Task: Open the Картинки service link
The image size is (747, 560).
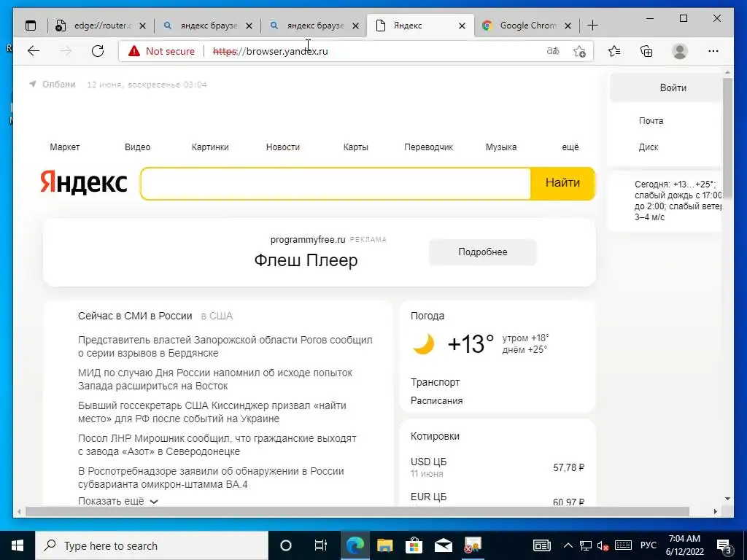Action: (x=210, y=147)
